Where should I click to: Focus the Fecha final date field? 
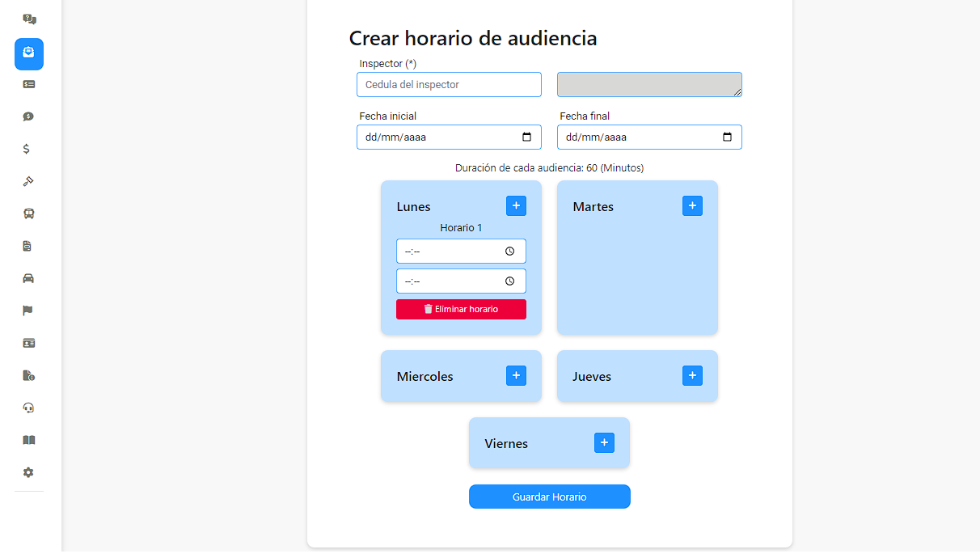tap(649, 137)
